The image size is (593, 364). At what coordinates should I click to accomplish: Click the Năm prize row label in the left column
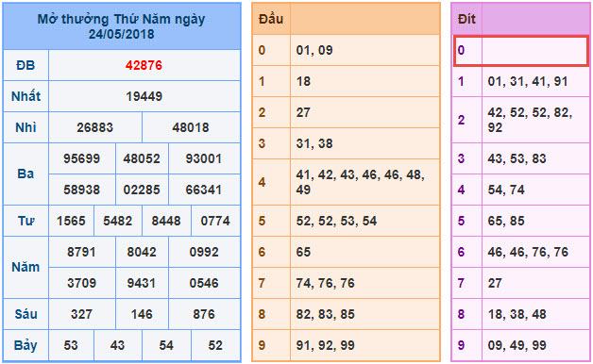[25, 267]
